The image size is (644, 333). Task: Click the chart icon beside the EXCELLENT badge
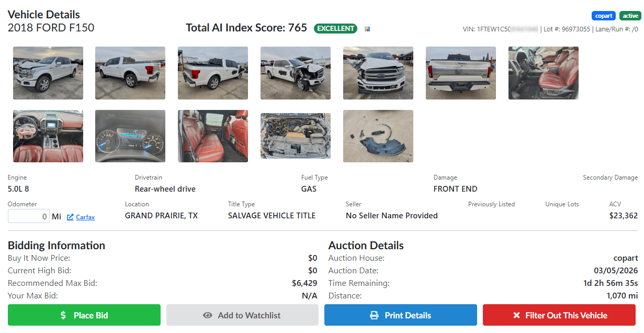(x=368, y=29)
